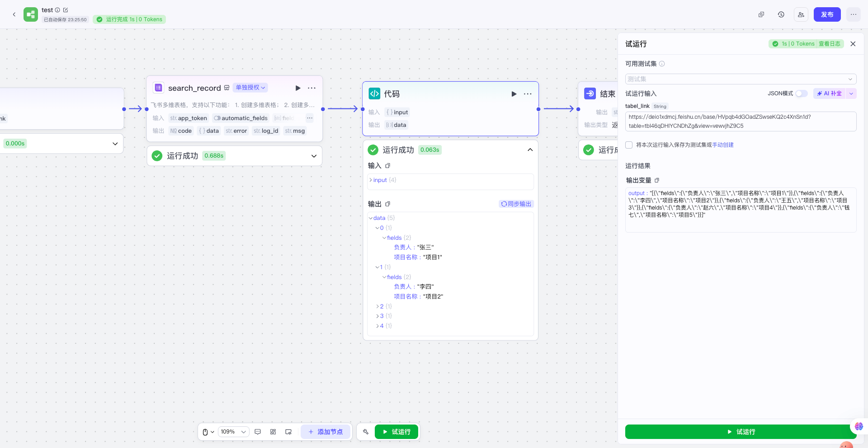
Task: Click the value "张三" in output tree
Action: (x=425, y=247)
